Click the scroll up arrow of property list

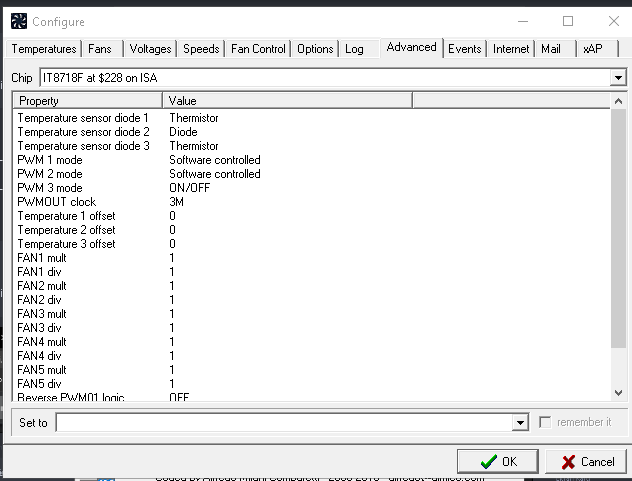click(x=618, y=101)
